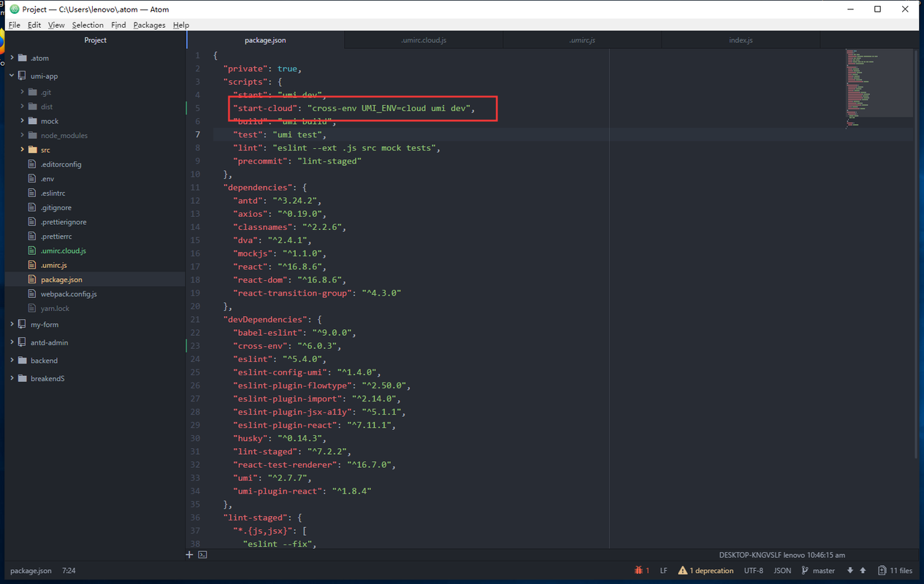924x584 pixels.
Task: Expand the breakendS folder chevron
Action: 12,378
